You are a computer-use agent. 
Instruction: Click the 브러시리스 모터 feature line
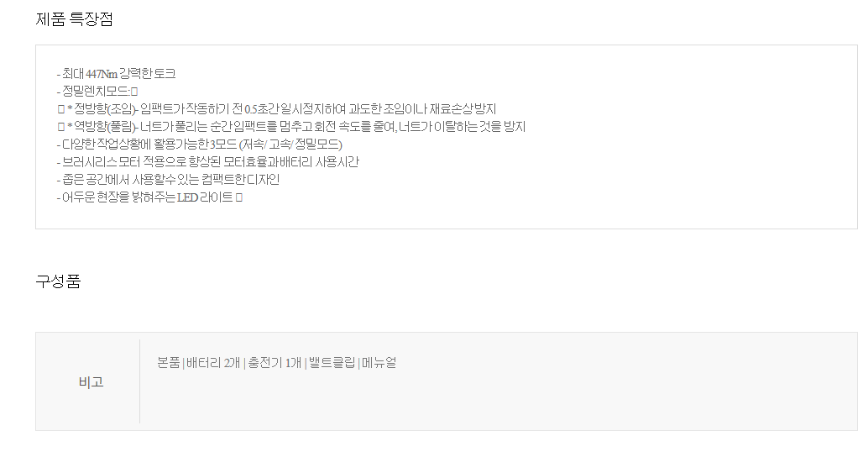207,162
